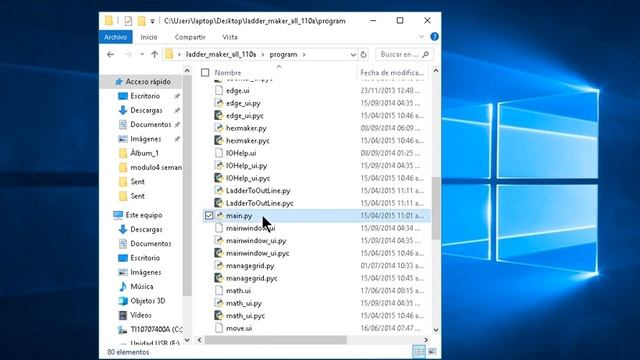Select the IOHelp_ui.py file icon
Viewport: 640px width, 360px height.
point(219,165)
